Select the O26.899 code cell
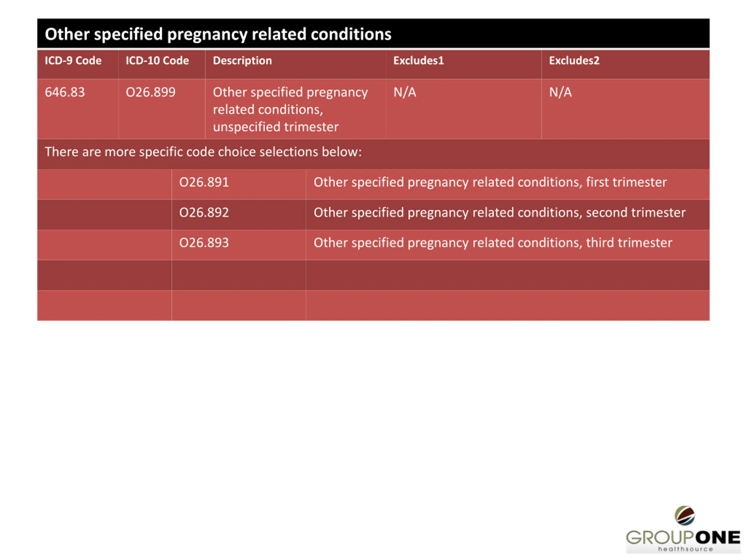The width and height of the screenshot is (747, 560). click(x=162, y=109)
